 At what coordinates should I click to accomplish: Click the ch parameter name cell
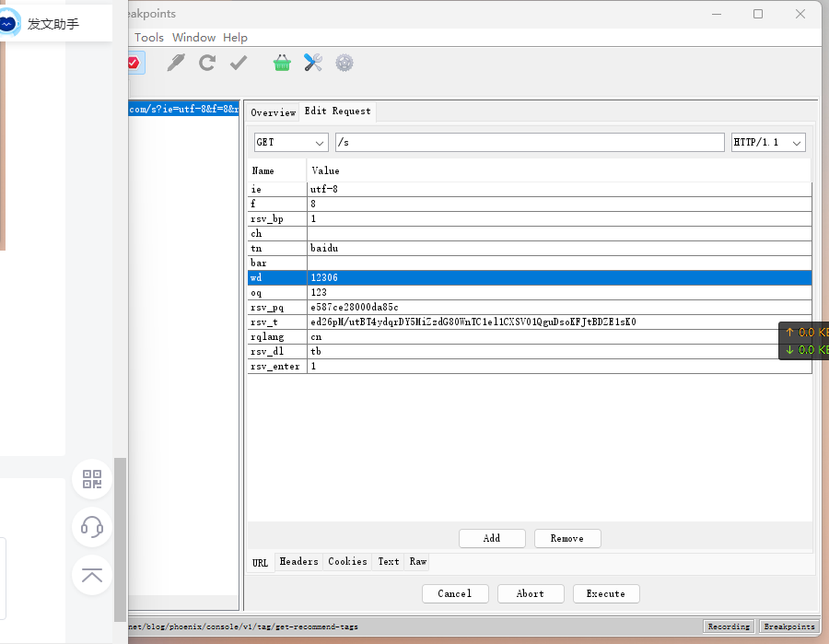[277, 234]
